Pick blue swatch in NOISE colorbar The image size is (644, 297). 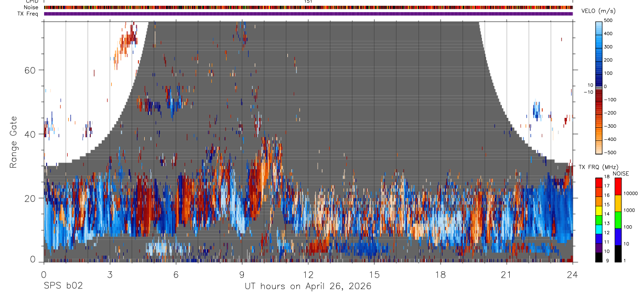618,236
